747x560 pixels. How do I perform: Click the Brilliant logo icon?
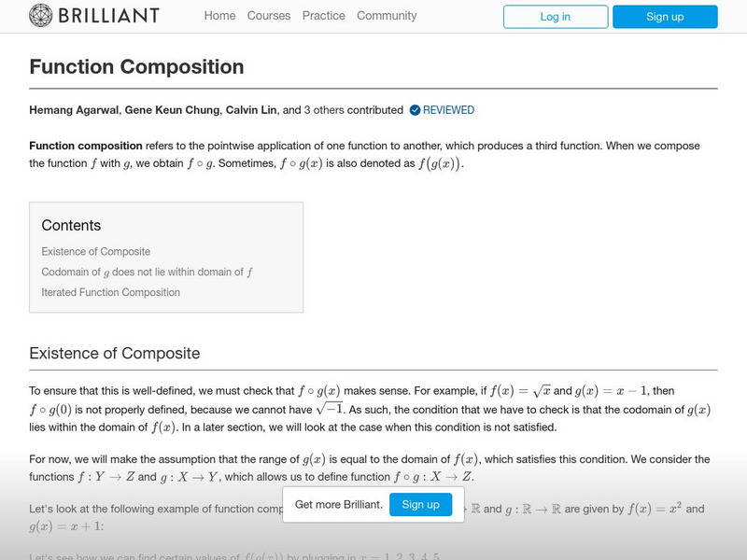click(39, 15)
